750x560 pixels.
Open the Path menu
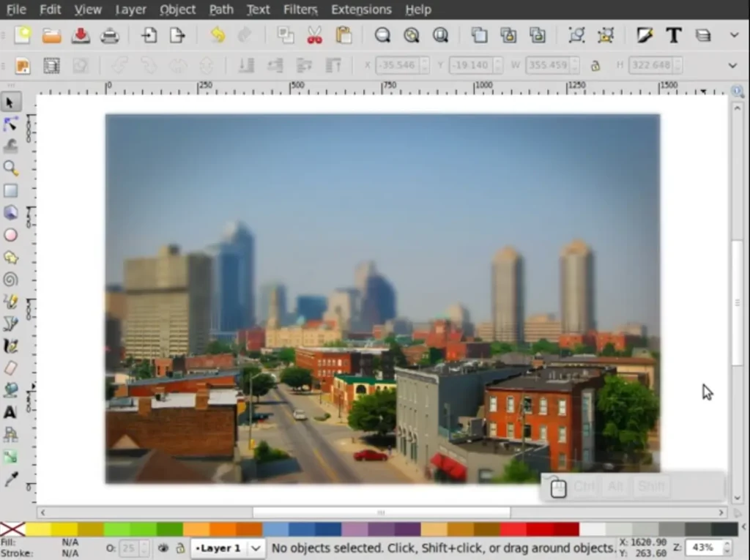click(221, 10)
